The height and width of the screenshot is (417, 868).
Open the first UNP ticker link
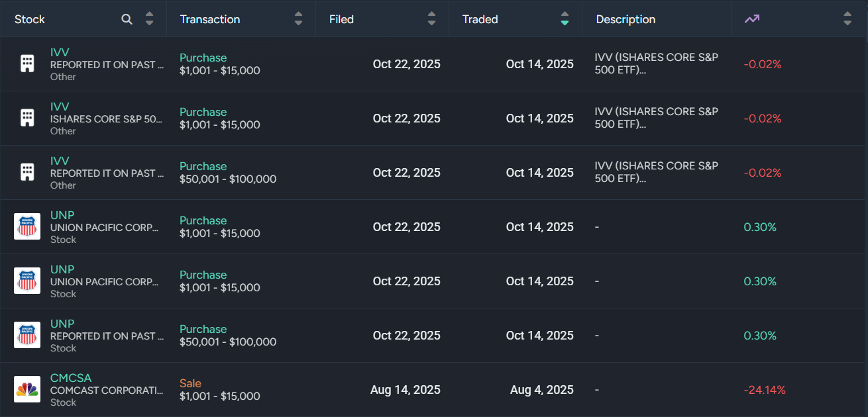pos(62,215)
